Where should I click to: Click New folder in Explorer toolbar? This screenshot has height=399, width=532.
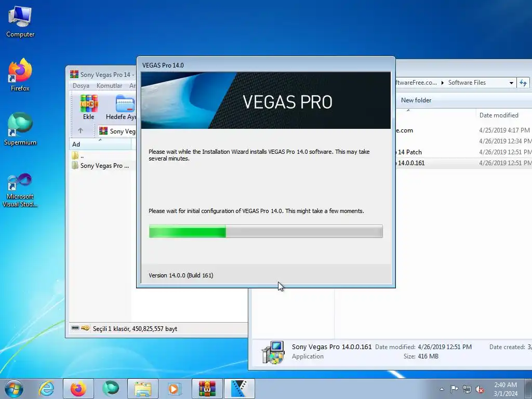(x=416, y=100)
